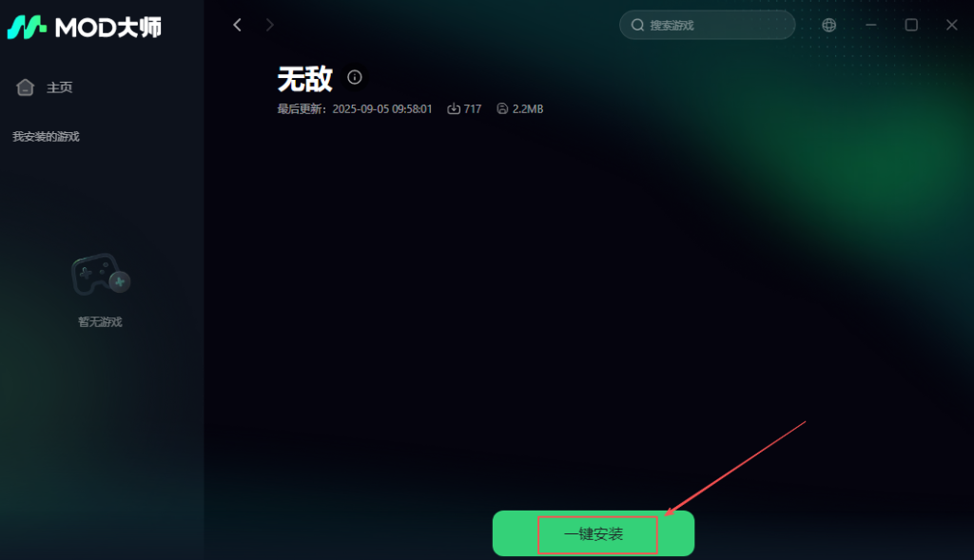Open the globe language selector

828,25
